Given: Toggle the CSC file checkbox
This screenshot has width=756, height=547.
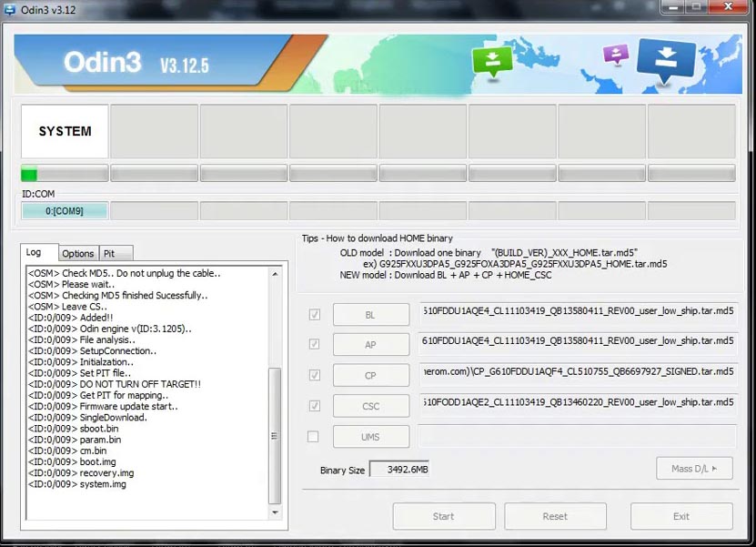Looking at the screenshot, I should click(x=315, y=406).
